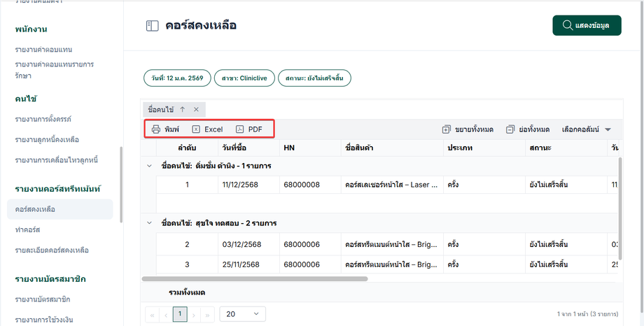644x326 pixels.
Task: Open ทำคอร์ส in the sidebar
Action: (x=27, y=229)
